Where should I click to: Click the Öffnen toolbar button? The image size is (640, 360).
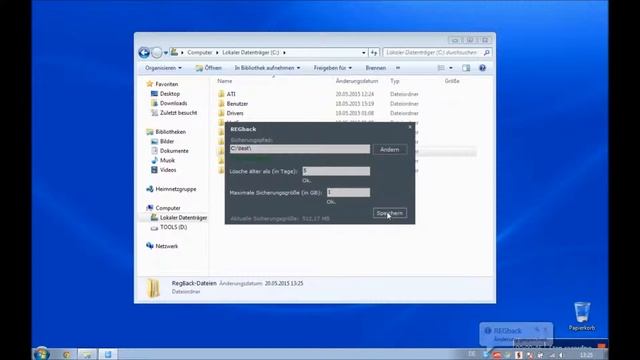coord(209,68)
